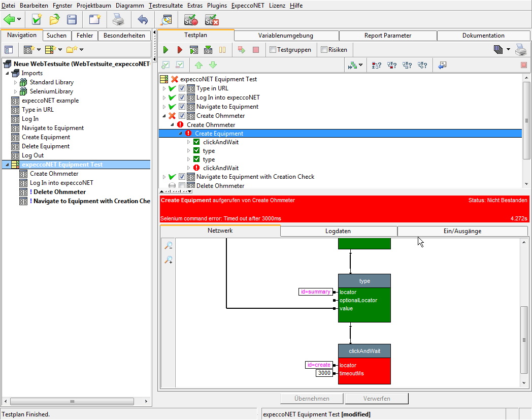Expand the failed clickAndWait step
Image resolution: width=532 pixels, height=420 pixels.
189,168
